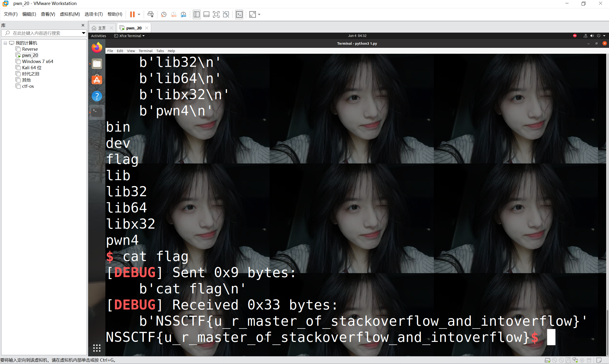
Task: Open the terminal Edit menu
Action: [x=120, y=51]
